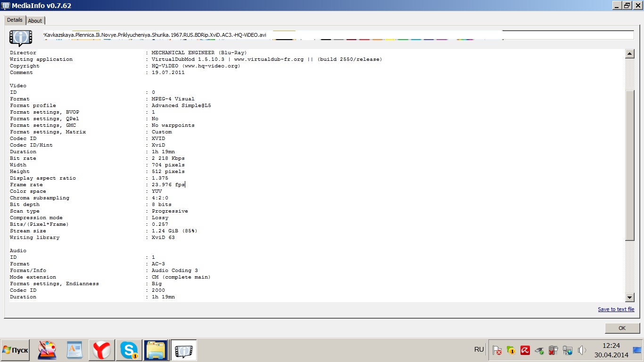Screen dimensions: 644x362
Task: Click the "Video" section heading
Action: click(18, 86)
